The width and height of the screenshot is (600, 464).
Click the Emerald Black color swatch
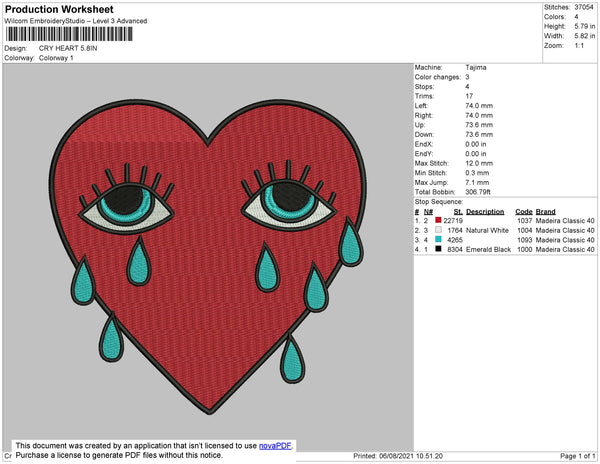[x=439, y=249]
